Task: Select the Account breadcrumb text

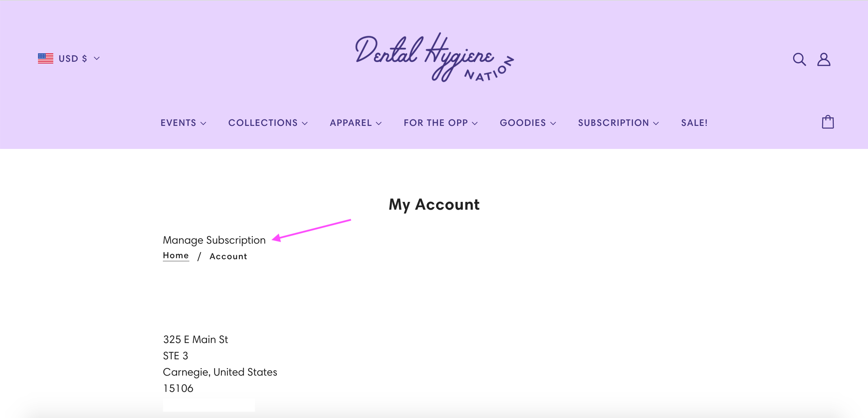Action: (228, 256)
